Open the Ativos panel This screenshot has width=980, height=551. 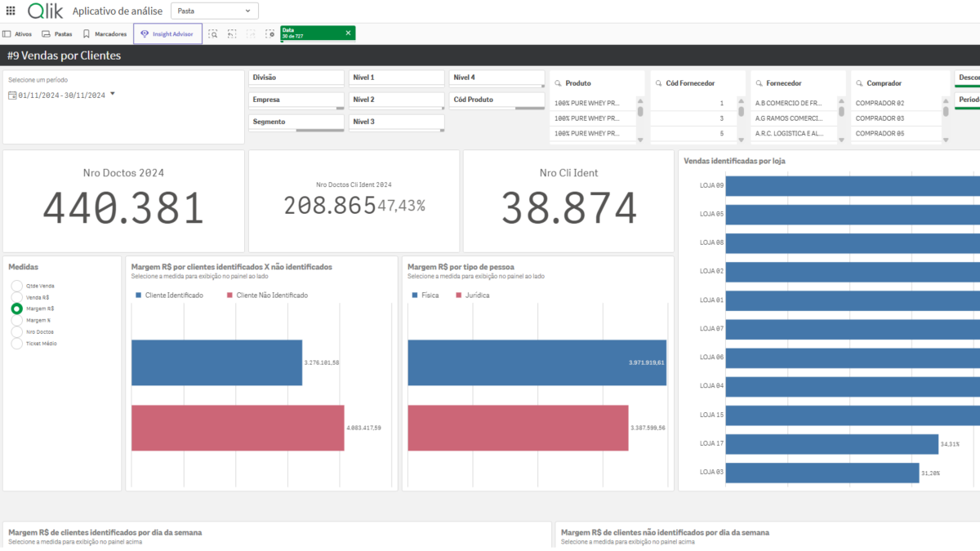click(x=18, y=34)
